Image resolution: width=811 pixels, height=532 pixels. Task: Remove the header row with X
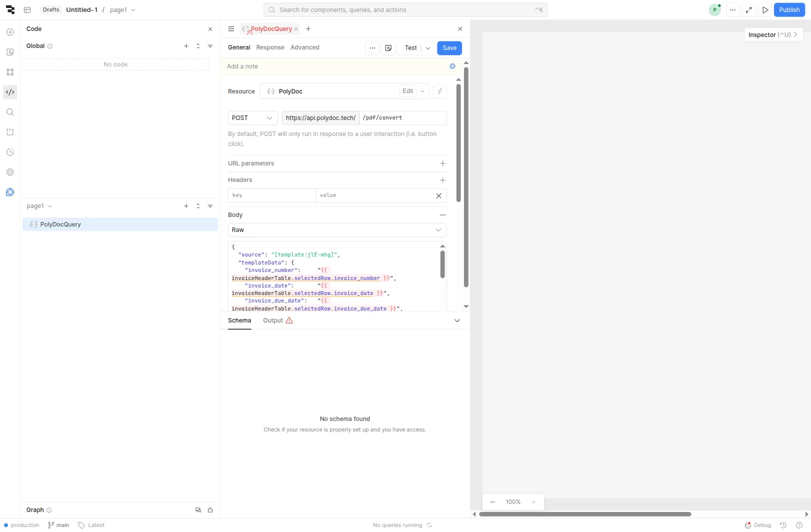[x=438, y=195]
